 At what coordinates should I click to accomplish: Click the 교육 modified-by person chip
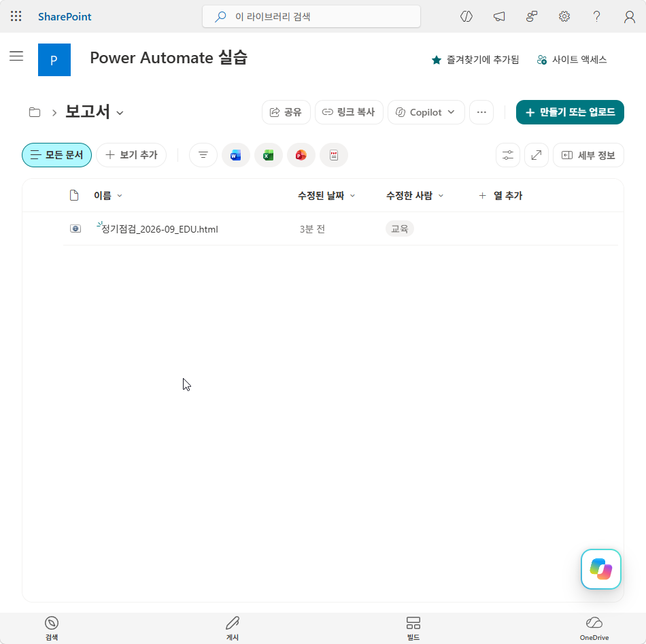tap(400, 228)
